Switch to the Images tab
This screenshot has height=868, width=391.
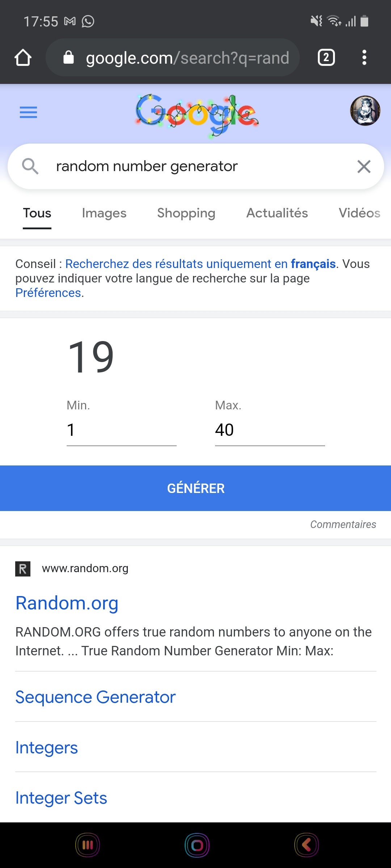[x=104, y=213]
